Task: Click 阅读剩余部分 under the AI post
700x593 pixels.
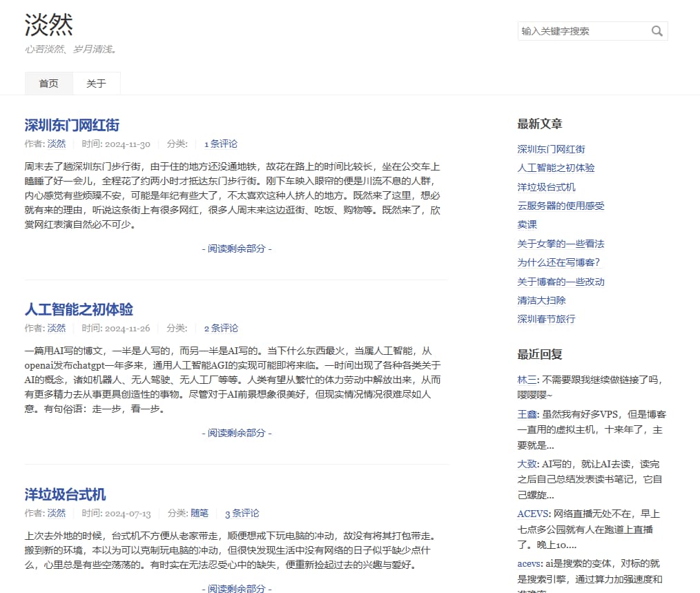Action: click(x=237, y=433)
